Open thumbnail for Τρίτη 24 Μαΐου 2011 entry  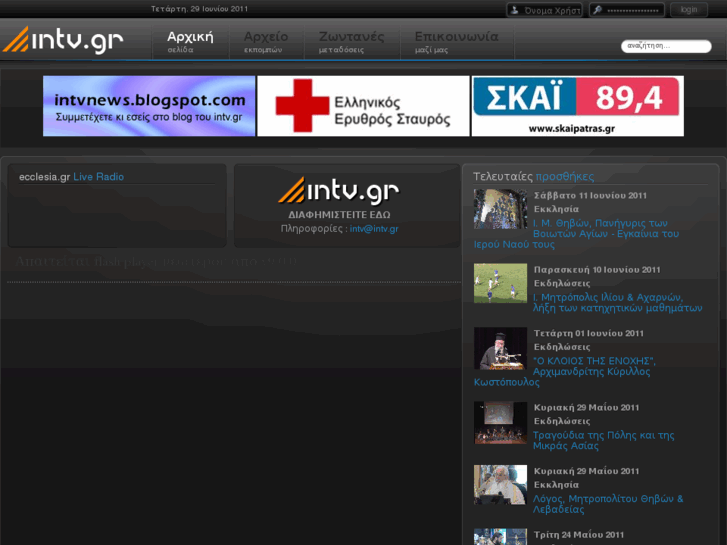click(x=500, y=537)
